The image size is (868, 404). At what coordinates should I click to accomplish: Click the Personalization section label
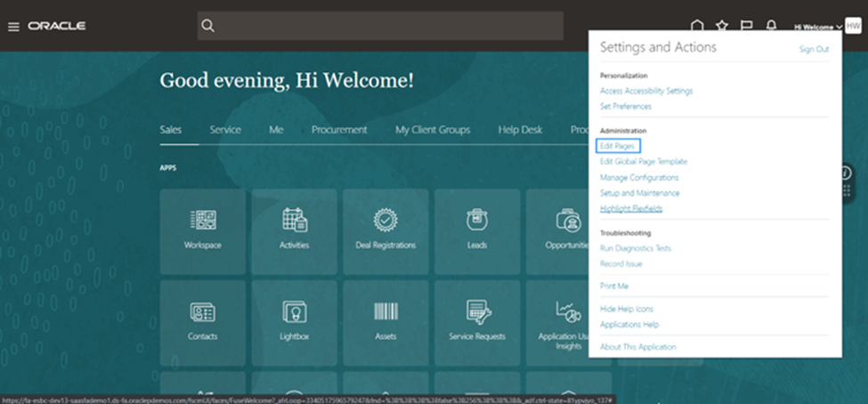pyautogui.click(x=624, y=76)
